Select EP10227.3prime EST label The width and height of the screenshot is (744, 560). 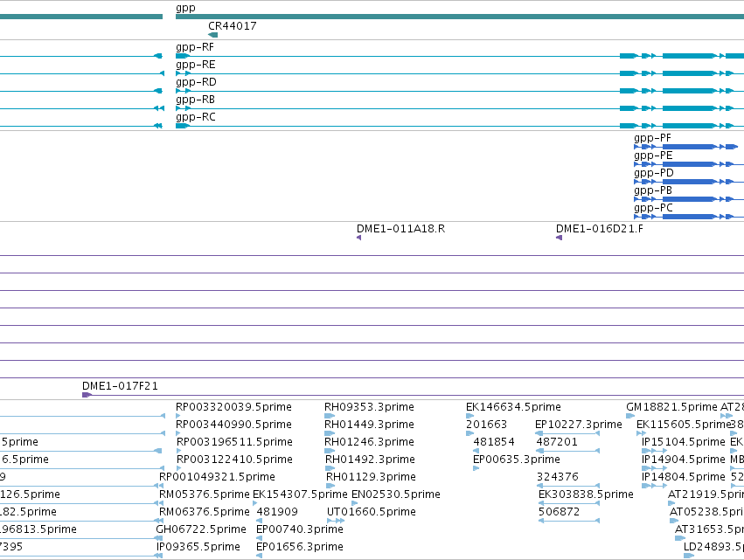(x=579, y=425)
